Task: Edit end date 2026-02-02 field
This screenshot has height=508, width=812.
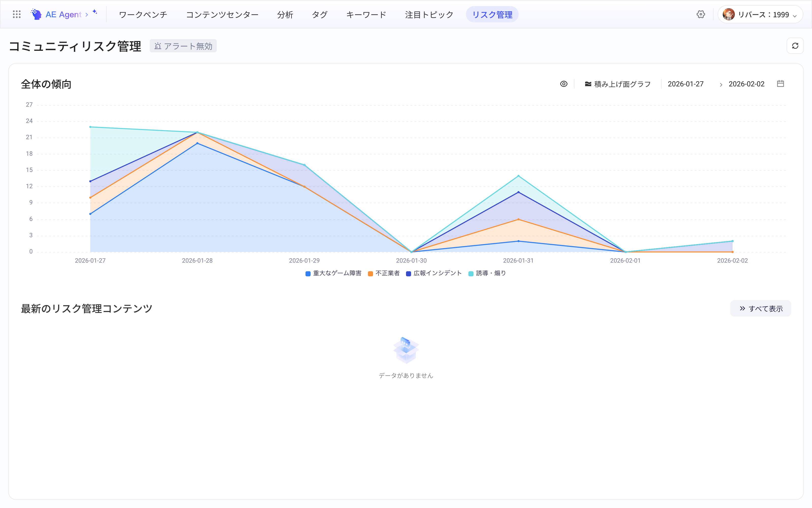Action: click(x=747, y=84)
